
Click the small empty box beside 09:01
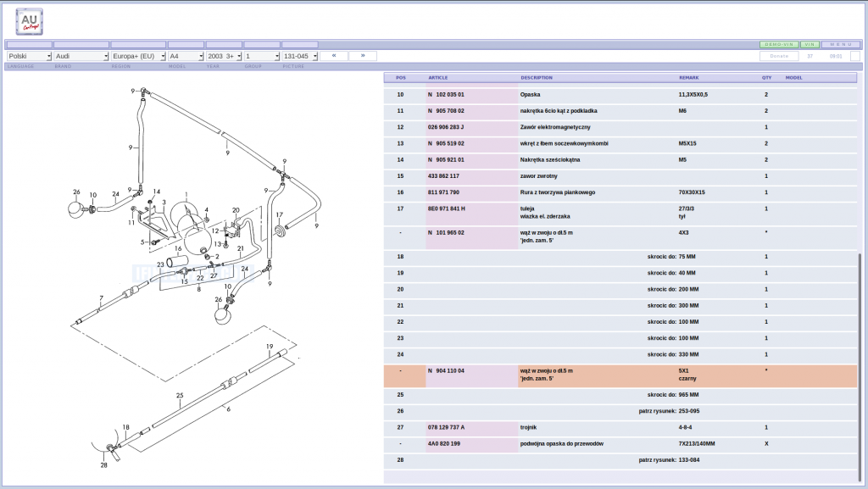click(x=855, y=56)
